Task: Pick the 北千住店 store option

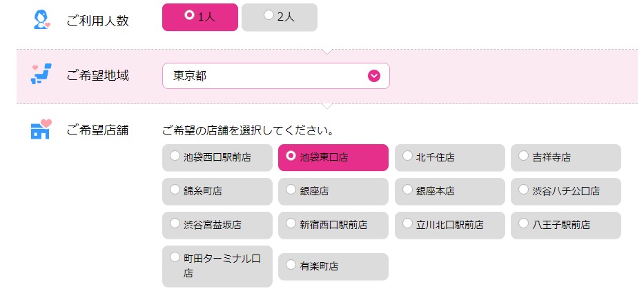Action: click(x=450, y=158)
